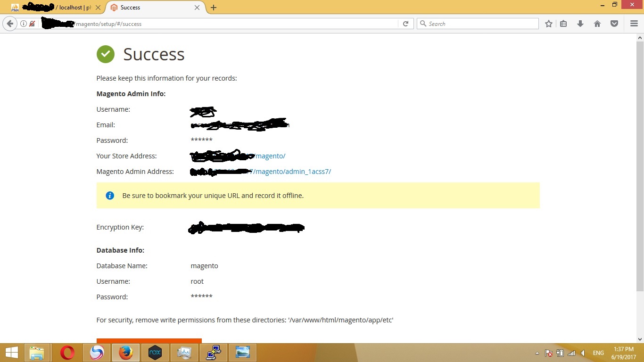Bookmark this page with the star icon

click(x=549, y=24)
